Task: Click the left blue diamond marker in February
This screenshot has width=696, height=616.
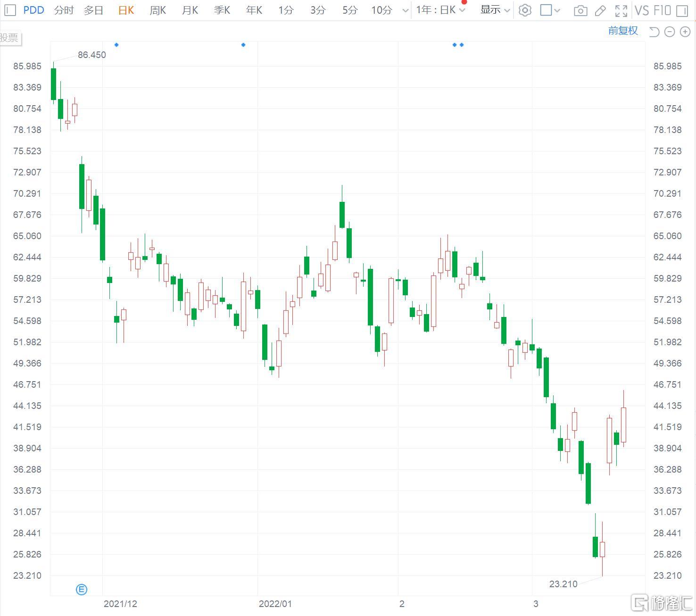Action: click(455, 45)
